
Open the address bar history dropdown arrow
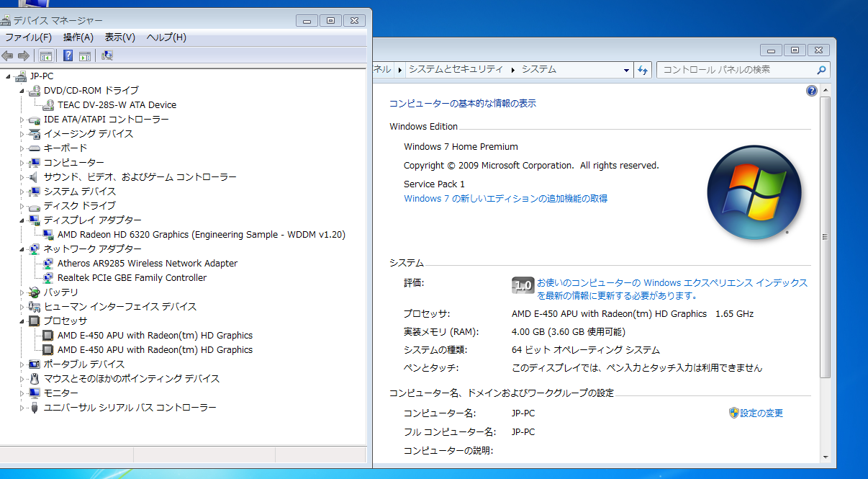[627, 70]
